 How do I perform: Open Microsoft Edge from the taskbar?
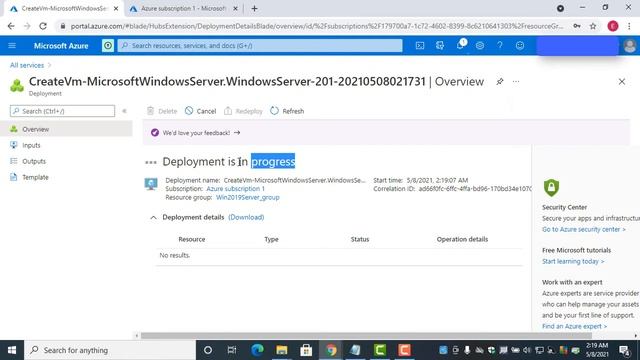(257, 350)
